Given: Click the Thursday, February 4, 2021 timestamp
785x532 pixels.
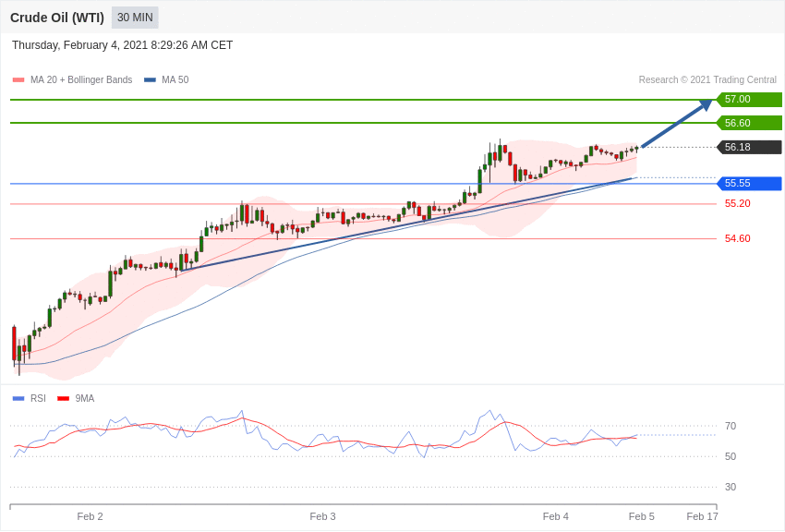Looking at the screenshot, I should 122,45.
